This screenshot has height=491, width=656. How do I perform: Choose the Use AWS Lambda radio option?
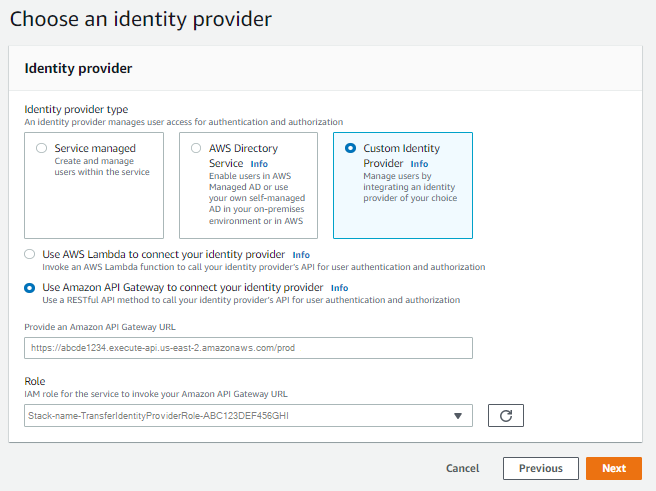coord(30,255)
